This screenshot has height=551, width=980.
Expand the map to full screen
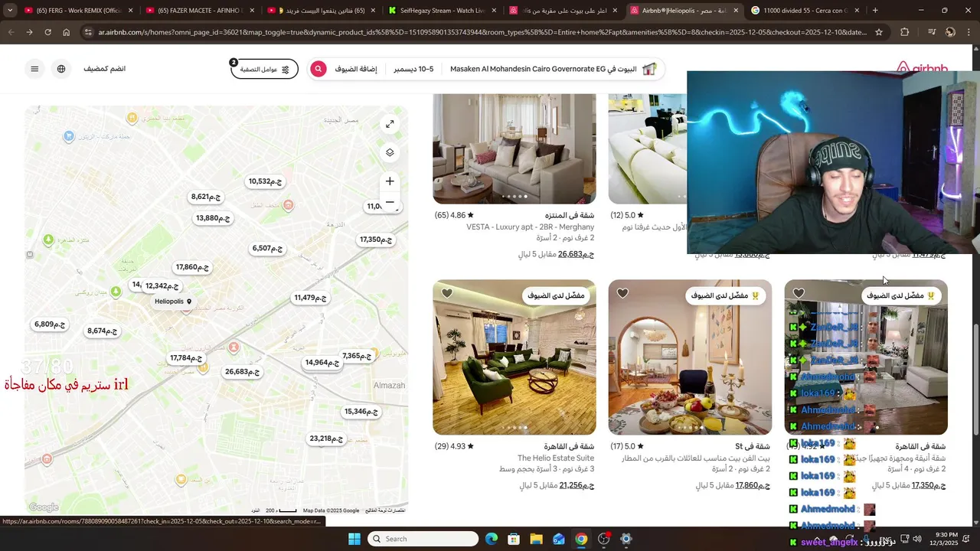(390, 124)
